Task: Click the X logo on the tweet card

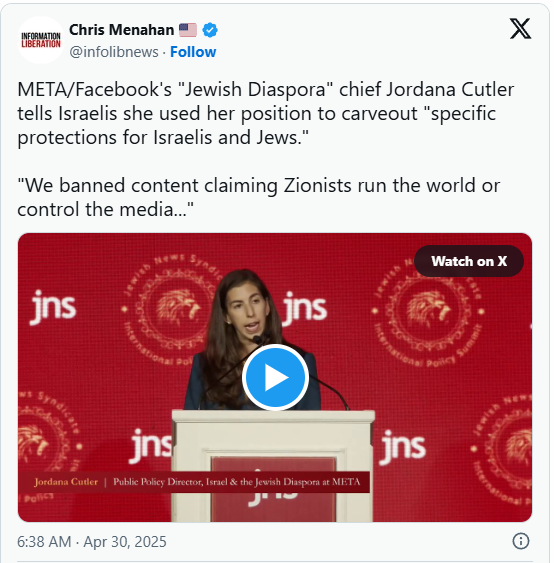Action: (520, 29)
